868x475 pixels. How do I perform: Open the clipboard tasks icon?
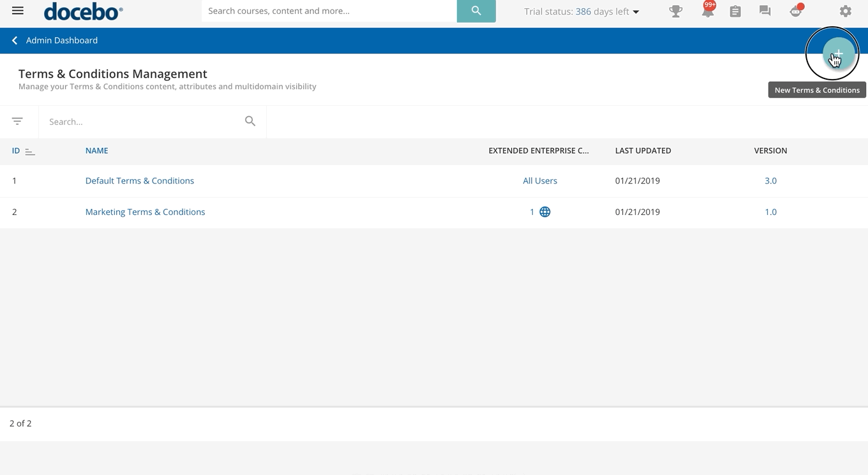735,11
